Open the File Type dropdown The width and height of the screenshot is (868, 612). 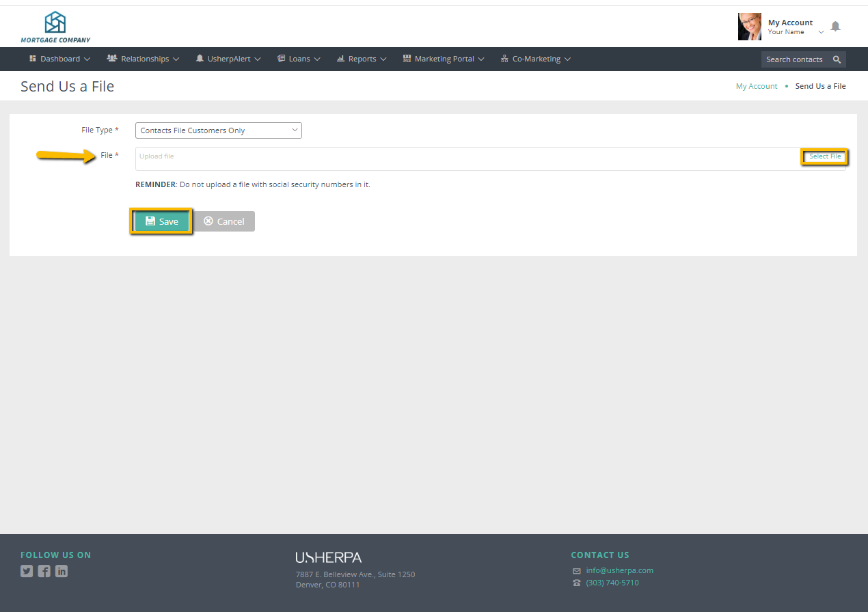pos(218,130)
